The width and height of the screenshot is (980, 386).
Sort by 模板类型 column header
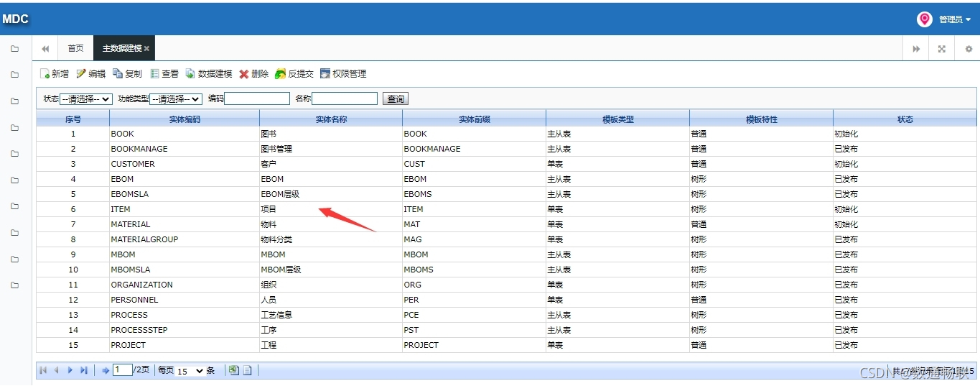pyautogui.click(x=618, y=119)
